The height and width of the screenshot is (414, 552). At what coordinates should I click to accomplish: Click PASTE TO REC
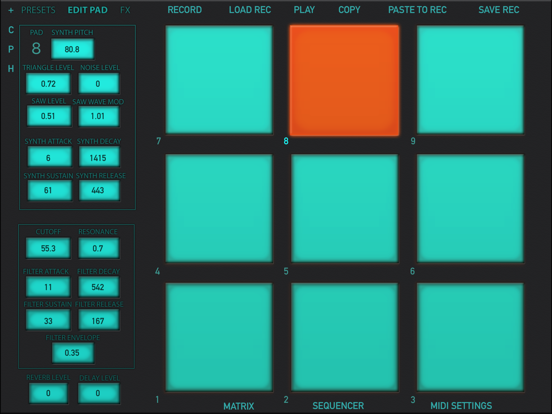(x=417, y=10)
